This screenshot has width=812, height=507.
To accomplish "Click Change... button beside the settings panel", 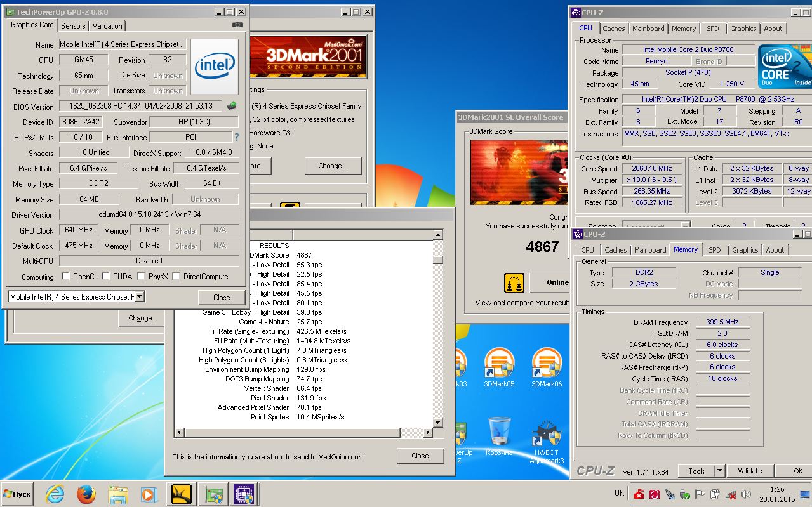I will [x=333, y=166].
